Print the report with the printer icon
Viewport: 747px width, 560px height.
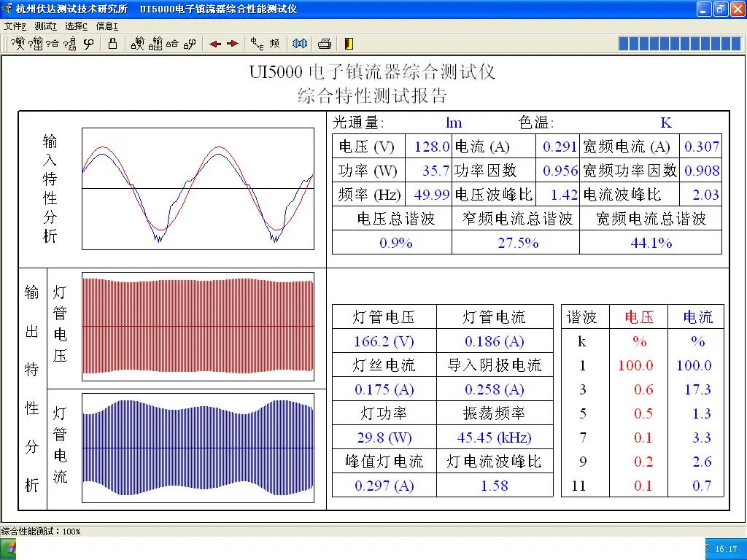pyautogui.click(x=325, y=44)
